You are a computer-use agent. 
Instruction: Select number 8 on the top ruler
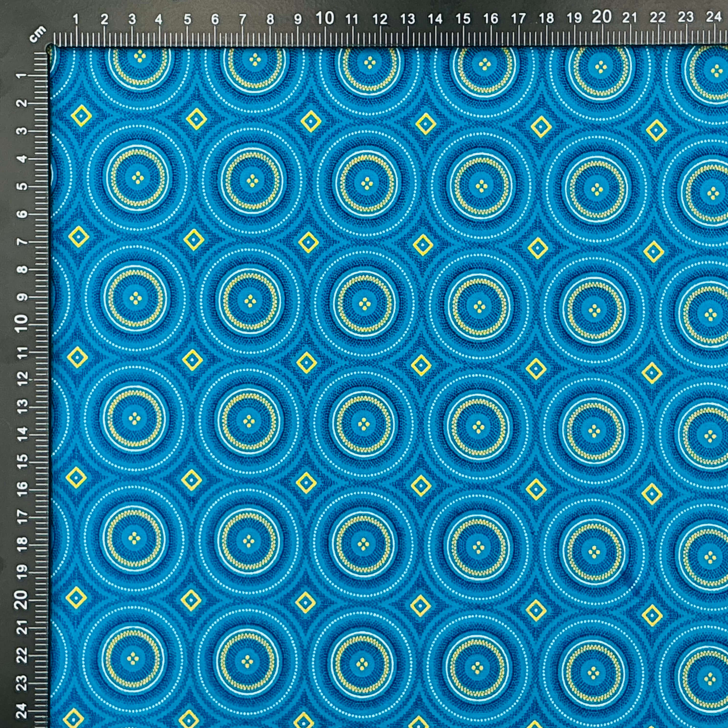tap(270, 20)
